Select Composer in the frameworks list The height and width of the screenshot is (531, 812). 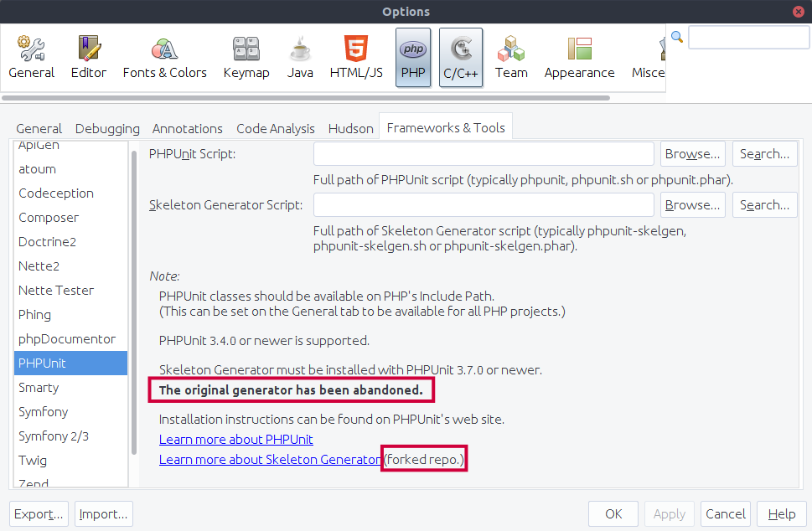(x=70, y=218)
